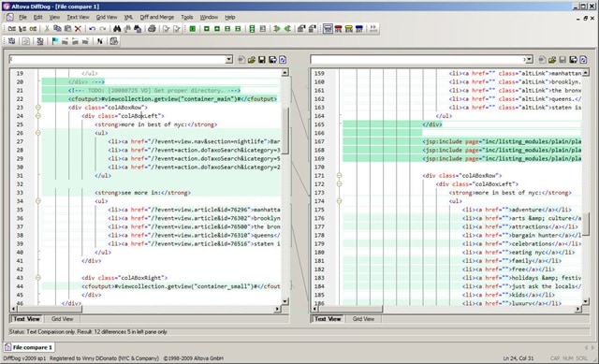This screenshot has width=599, height=364.
Task: Open file in left pane via folder icon
Action: click(252, 60)
